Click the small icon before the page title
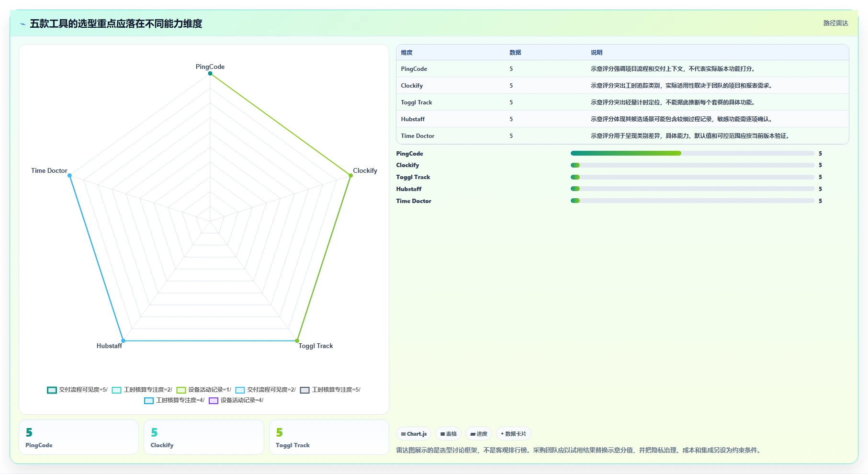Viewport: 868px width, 474px height. (x=23, y=24)
